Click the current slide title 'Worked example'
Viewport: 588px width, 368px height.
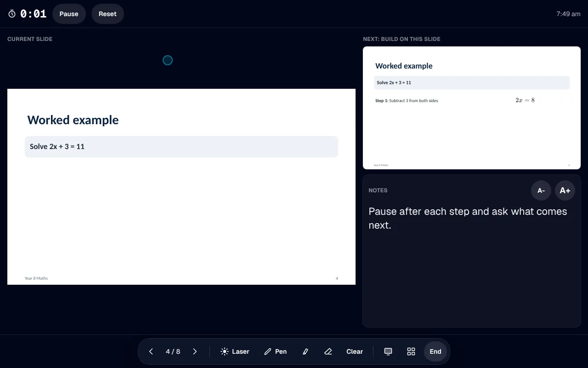(73, 120)
